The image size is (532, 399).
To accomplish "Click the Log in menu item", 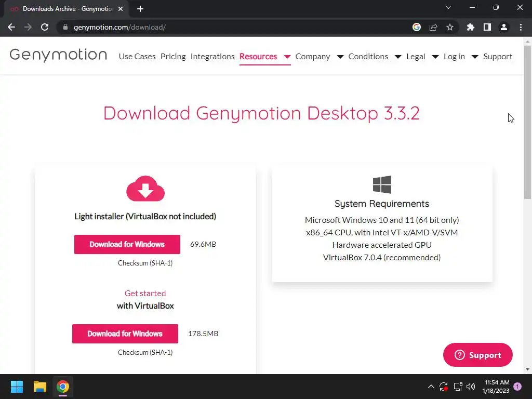I will pyautogui.click(x=454, y=56).
